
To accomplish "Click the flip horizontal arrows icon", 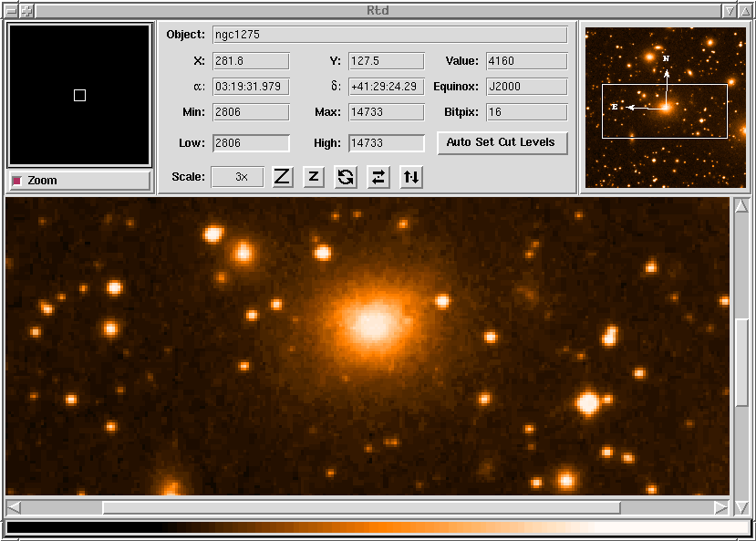I will (x=378, y=177).
